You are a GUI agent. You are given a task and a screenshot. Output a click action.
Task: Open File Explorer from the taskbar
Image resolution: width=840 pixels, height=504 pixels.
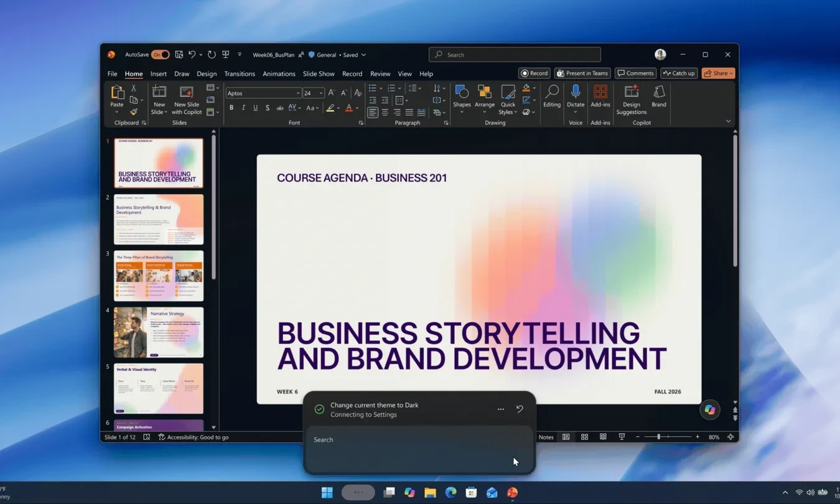click(430, 493)
